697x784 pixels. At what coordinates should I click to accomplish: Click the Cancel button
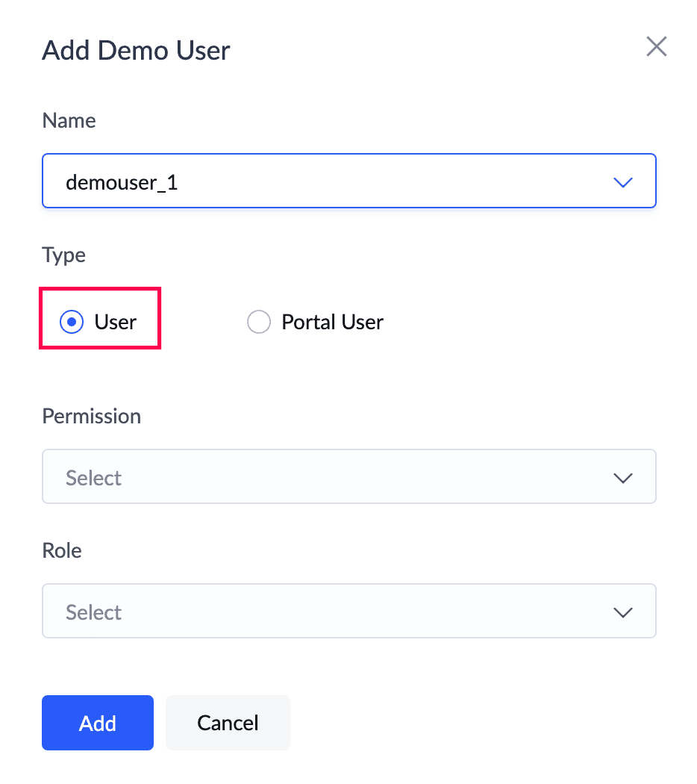pos(228,723)
